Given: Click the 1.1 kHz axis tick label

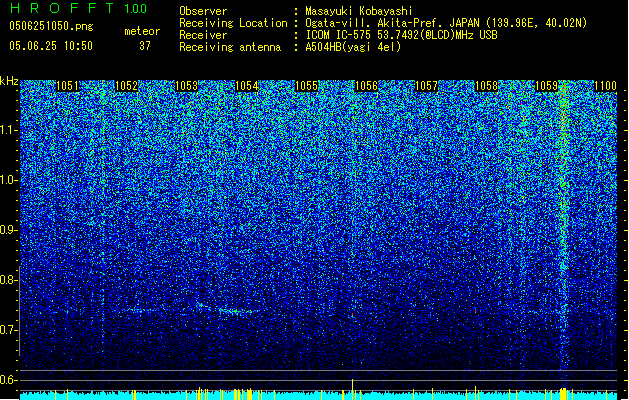Looking at the screenshot, I should (x=9, y=130).
